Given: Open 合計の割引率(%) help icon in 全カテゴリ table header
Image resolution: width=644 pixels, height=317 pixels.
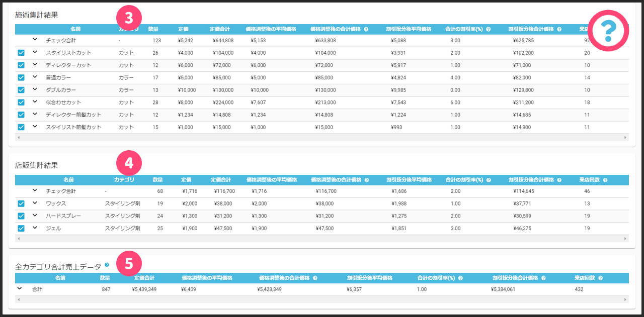Looking at the screenshot, I should [x=460, y=278].
